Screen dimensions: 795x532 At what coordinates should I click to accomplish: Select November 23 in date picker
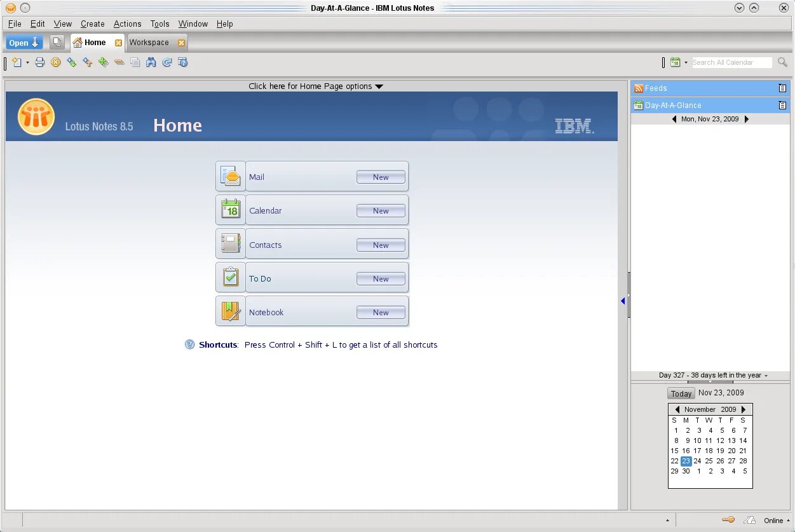pos(686,461)
